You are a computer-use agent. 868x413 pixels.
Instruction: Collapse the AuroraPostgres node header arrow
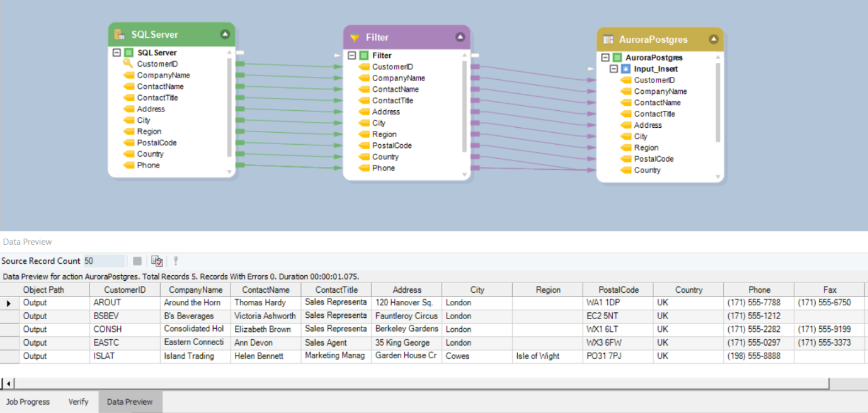click(714, 39)
